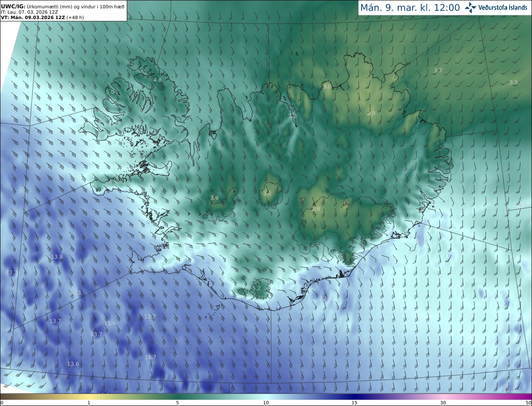532x406 pixels.
Task: Select the 'IT: Lau. 07. 03. 2026 12Z' line
Action: click(x=30, y=12)
